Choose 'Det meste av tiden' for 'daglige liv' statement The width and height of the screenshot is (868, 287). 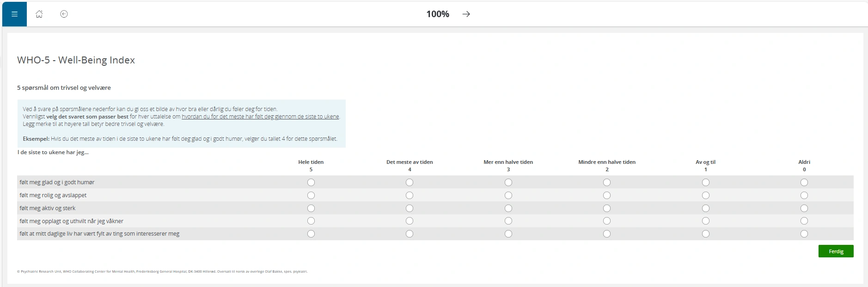point(410,234)
